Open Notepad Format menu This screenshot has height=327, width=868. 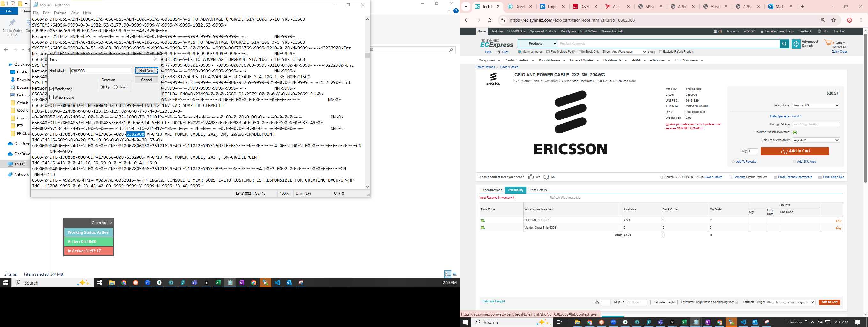click(x=60, y=13)
